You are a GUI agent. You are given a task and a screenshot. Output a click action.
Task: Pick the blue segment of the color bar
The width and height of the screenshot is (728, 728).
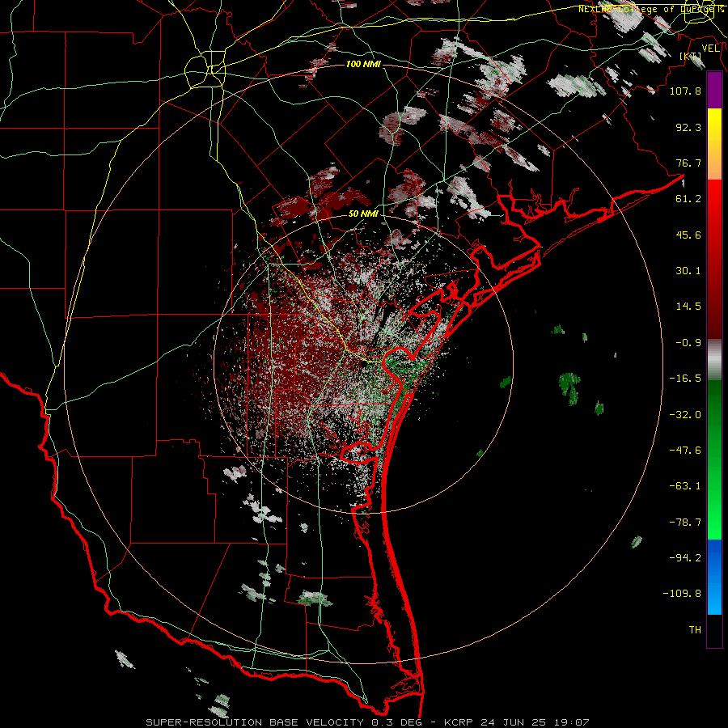714,577
